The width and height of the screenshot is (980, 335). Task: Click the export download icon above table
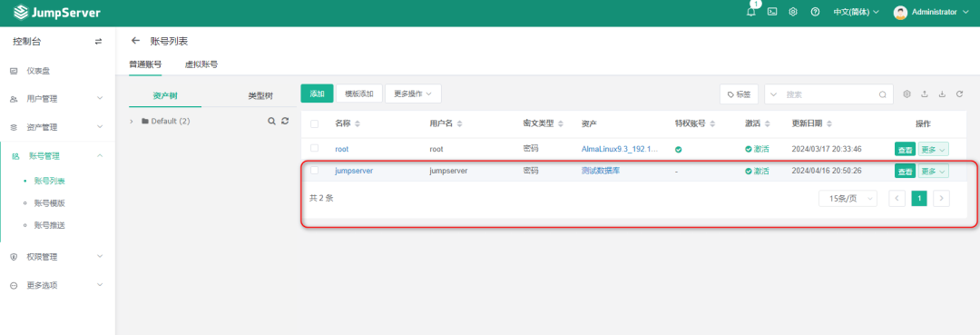point(942,94)
